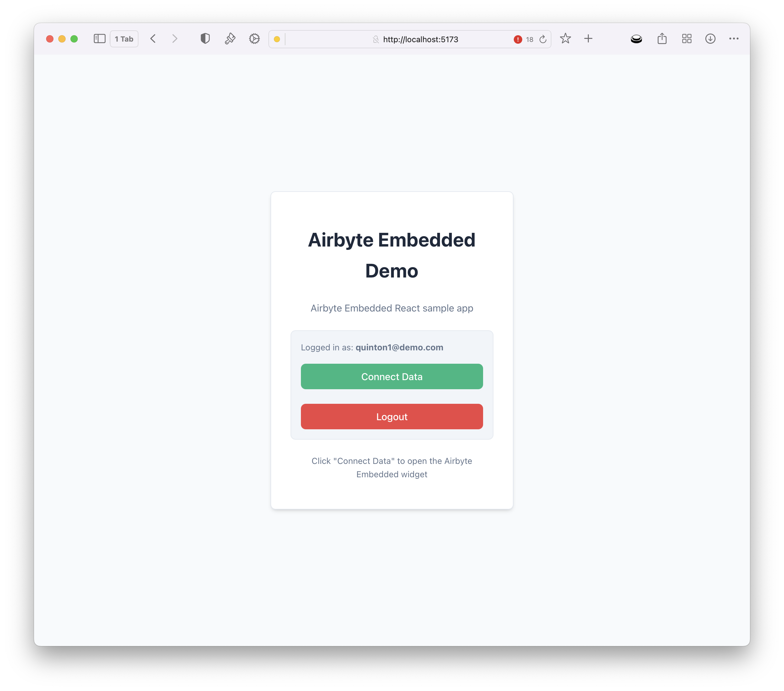This screenshot has width=784, height=691.
Task: Reload the localhost page
Action: [543, 39]
